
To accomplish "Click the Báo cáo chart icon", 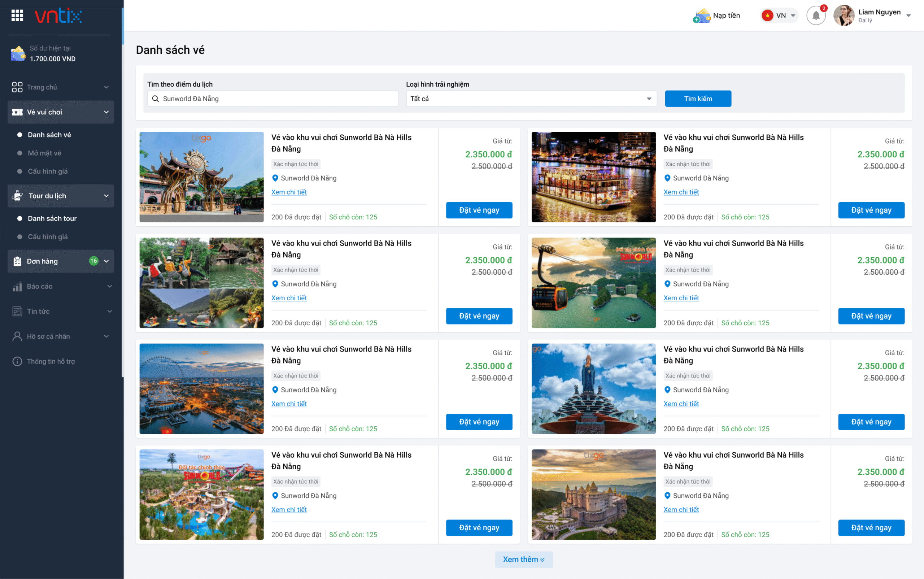I will click(x=17, y=287).
